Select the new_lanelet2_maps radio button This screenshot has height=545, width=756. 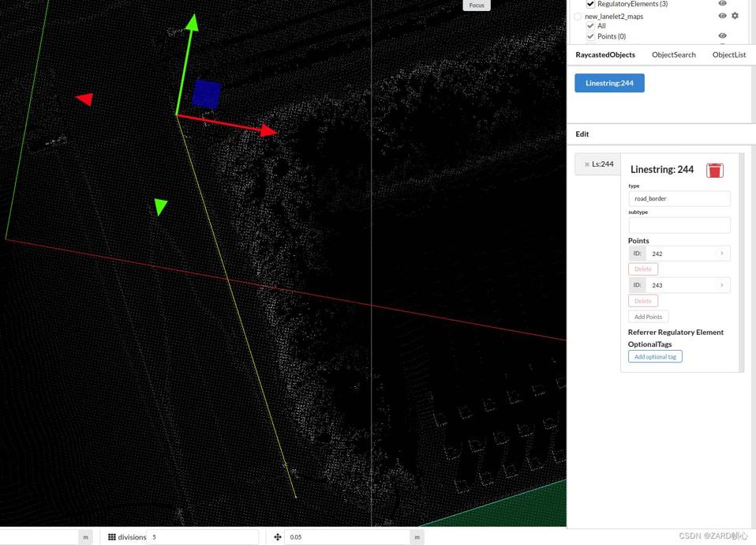tap(578, 17)
